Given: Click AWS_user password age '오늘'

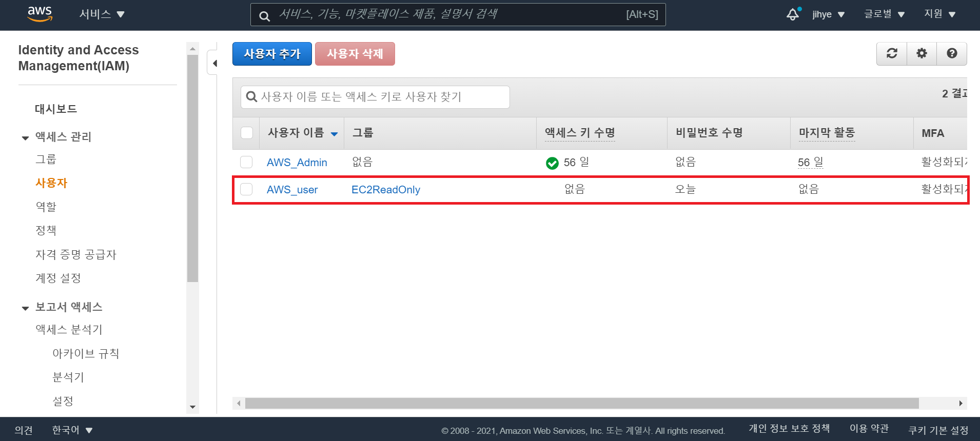Looking at the screenshot, I should coord(685,189).
